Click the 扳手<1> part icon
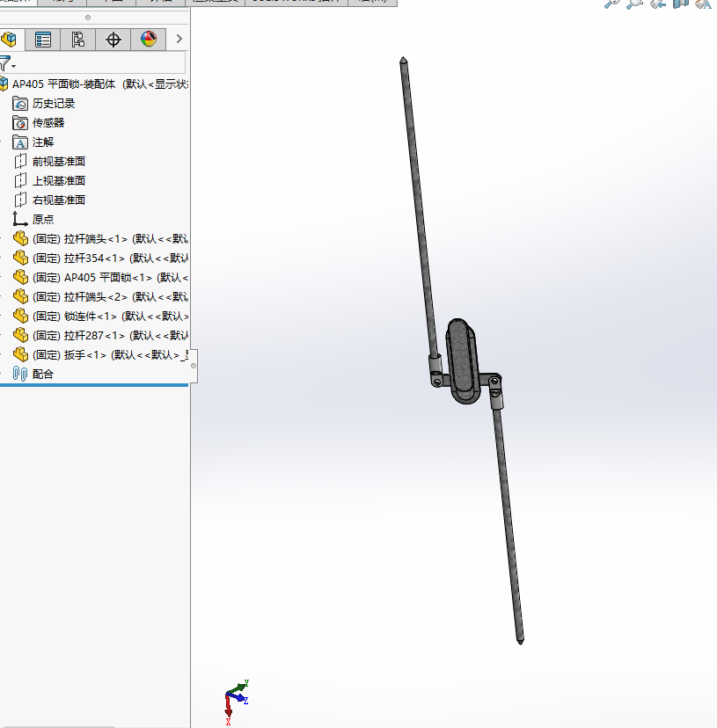Viewport: 717px width, 728px height. (x=20, y=354)
